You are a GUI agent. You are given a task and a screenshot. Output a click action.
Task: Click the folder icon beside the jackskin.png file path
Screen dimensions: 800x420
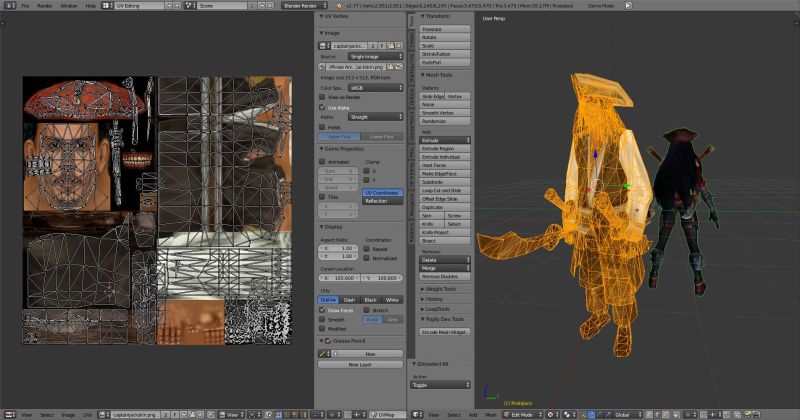[390, 67]
